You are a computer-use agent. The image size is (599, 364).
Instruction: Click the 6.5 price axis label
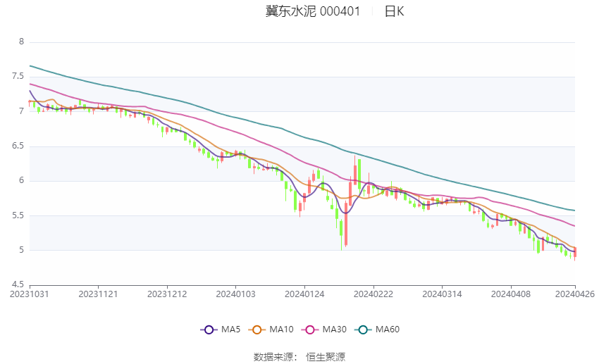[18, 146]
